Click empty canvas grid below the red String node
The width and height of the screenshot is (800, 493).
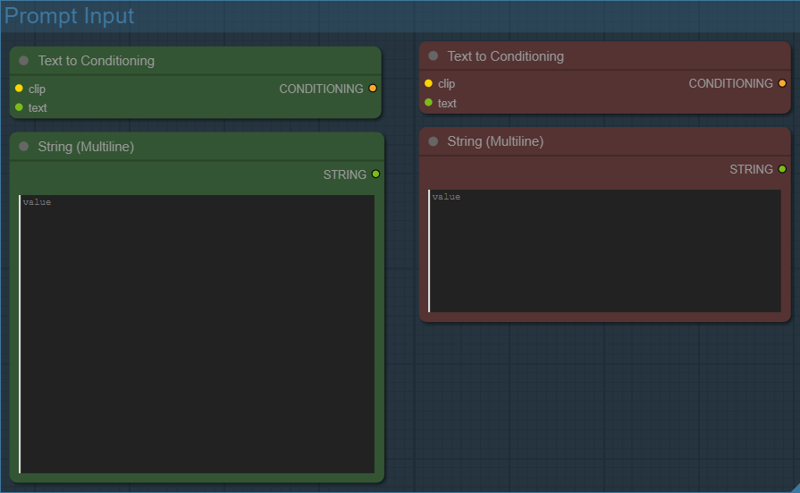click(x=600, y=410)
